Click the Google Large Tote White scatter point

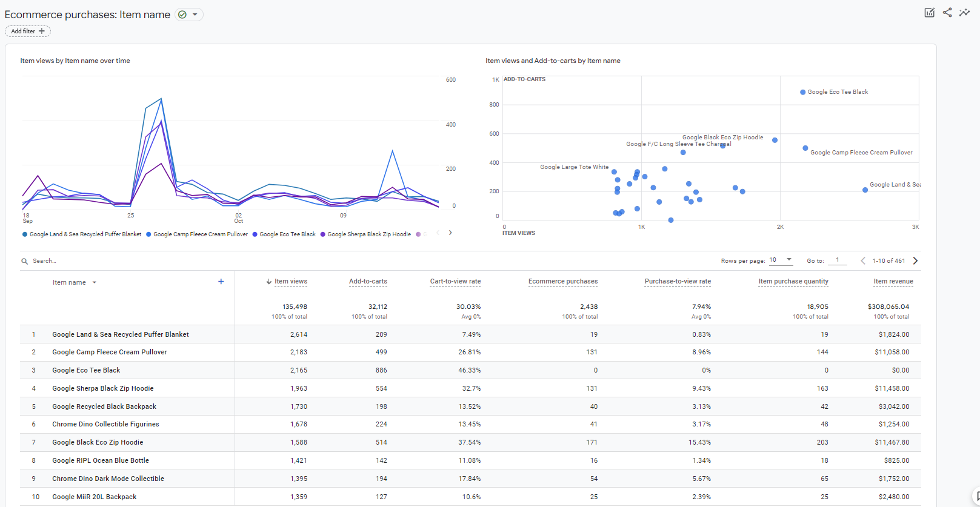pos(614,171)
